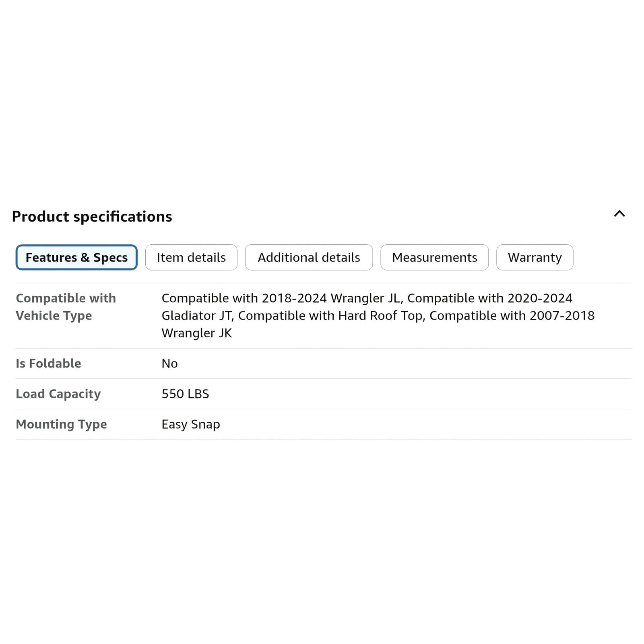
Task: Click the Gladiator JT text
Action: tap(197, 316)
